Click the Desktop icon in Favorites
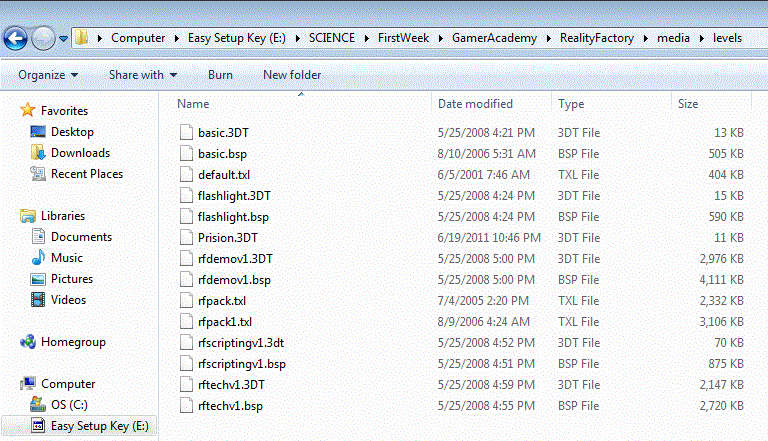Viewport: 768px width, 441px height. (x=39, y=132)
